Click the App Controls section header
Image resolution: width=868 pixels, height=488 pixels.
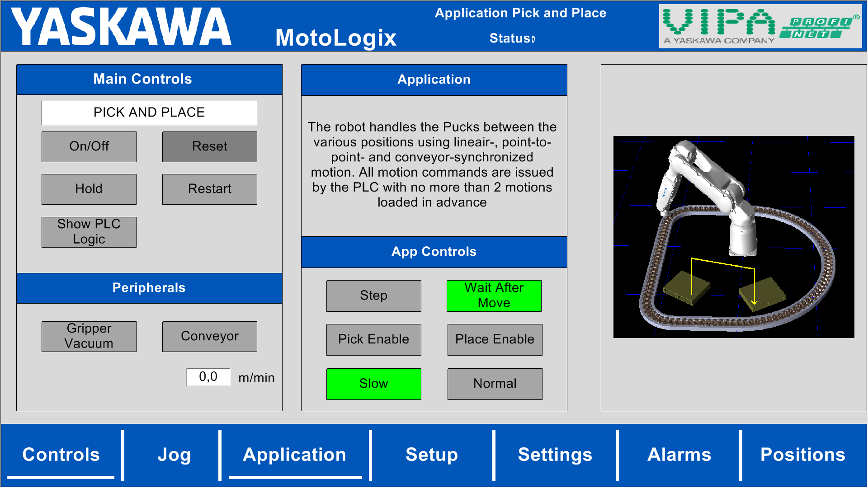pos(434,252)
